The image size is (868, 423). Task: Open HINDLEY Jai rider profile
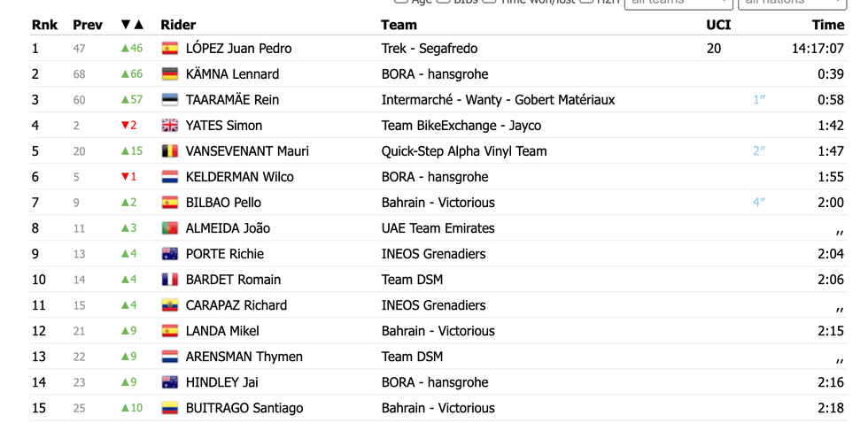click(x=222, y=382)
